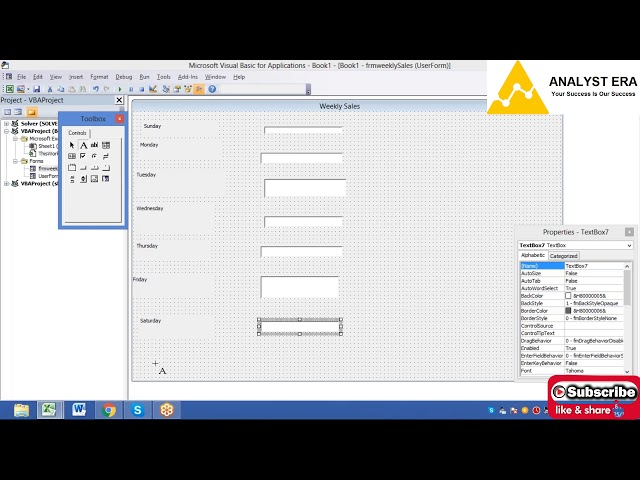Open the blue Help question mark icon

click(x=212, y=89)
